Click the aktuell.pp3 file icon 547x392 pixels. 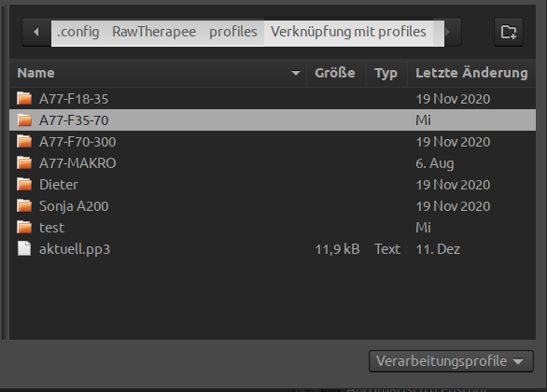[x=24, y=249]
